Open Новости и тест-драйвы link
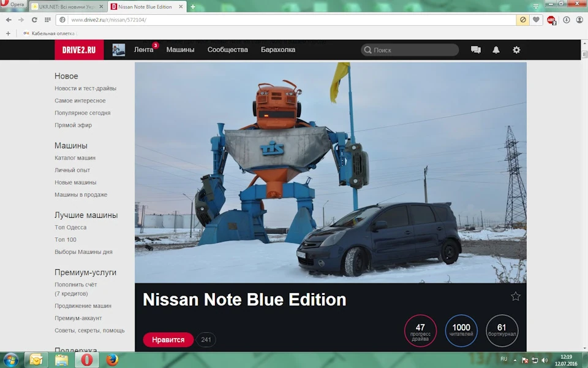The image size is (588, 368). 86,88
